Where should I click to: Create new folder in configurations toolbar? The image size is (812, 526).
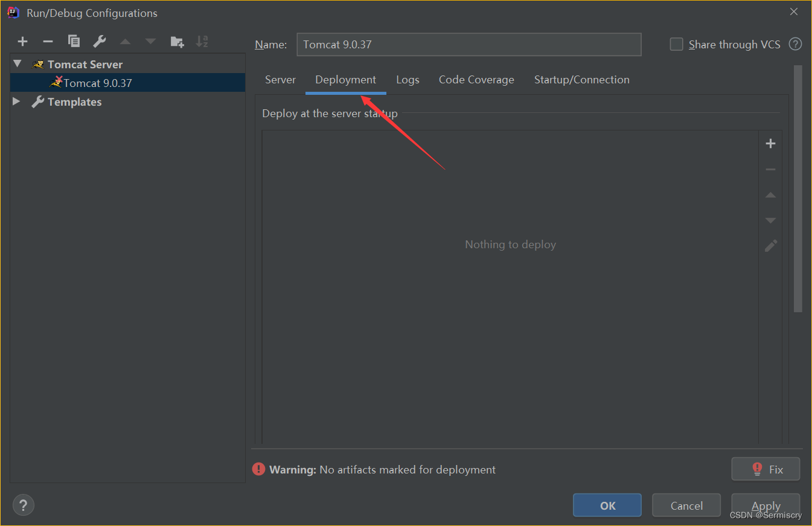pyautogui.click(x=177, y=42)
